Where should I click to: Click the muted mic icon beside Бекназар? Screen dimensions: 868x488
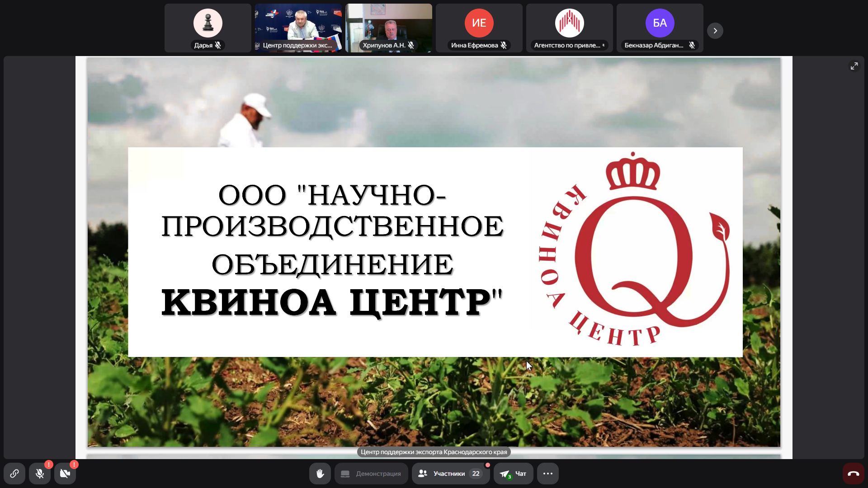click(692, 45)
